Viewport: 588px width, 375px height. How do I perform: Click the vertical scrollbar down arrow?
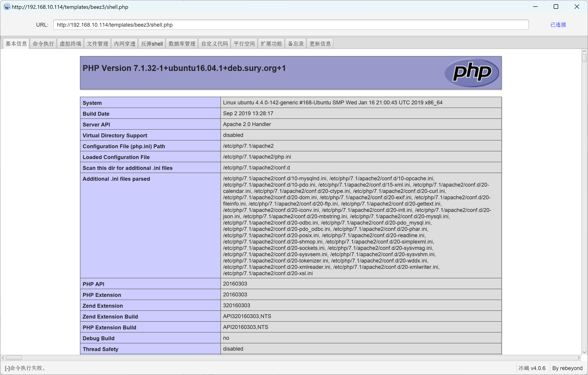pyautogui.click(x=584, y=352)
